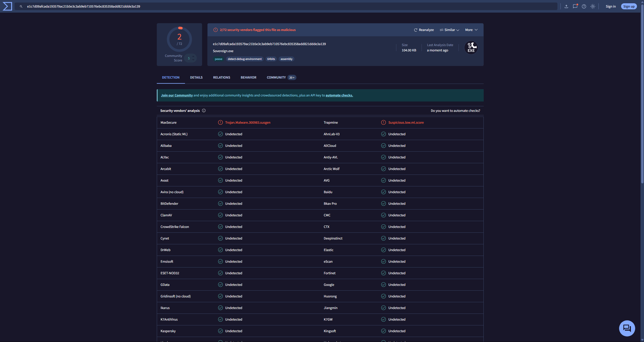Expand the Similar dropdown
The image size is (644, 342).
449,30
